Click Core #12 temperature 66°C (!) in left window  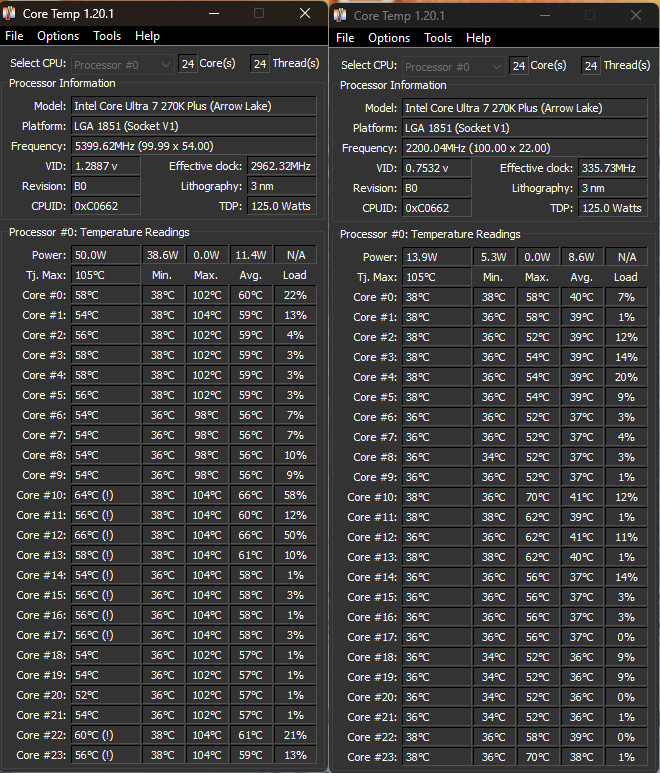(x=106, y=535)
